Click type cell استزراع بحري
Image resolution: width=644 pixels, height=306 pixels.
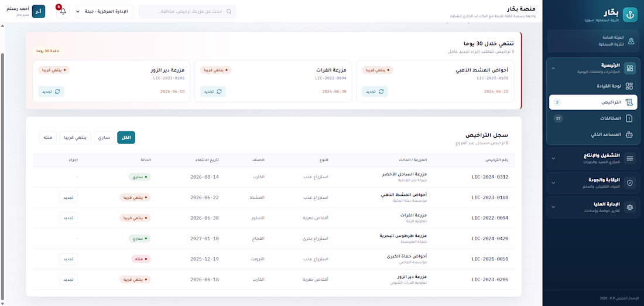[x=317, y=239]
